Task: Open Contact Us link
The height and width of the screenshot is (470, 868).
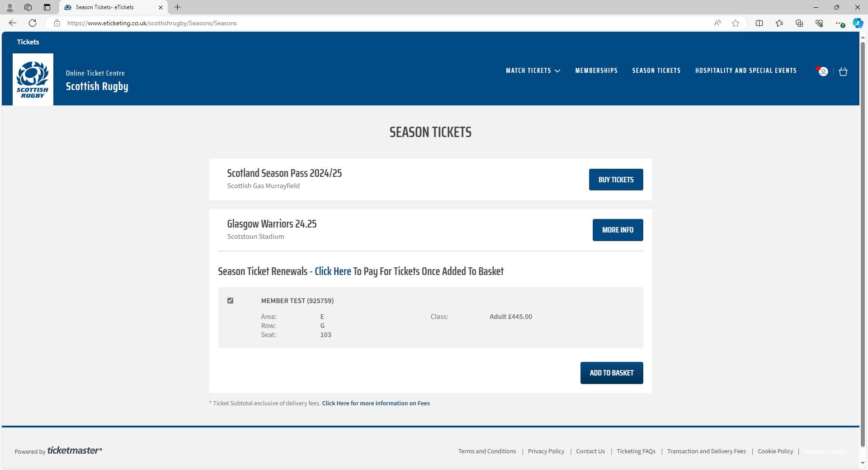Action: [590, 451]
